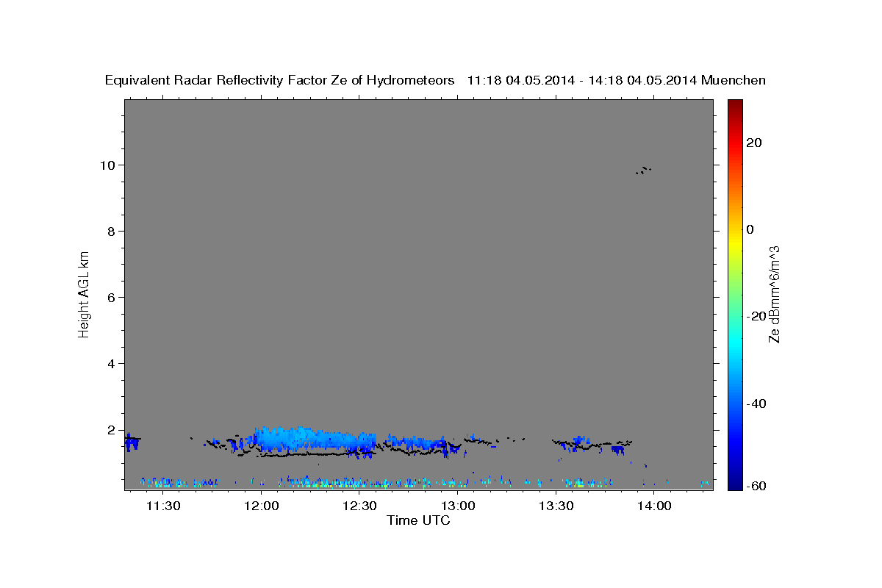The height and width of the screenshot is (588, 882).
Task: Click the date range text '11:18 04.05.2014 - 14:18 04.05.2014'
Action: (582, 81)
